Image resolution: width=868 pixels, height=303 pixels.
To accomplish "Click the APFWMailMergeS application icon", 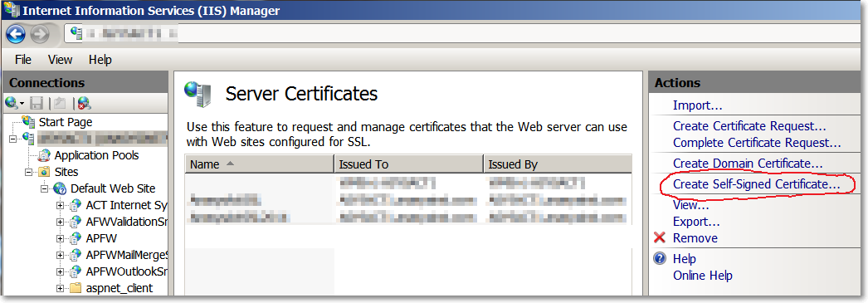I will pos(76,256).
